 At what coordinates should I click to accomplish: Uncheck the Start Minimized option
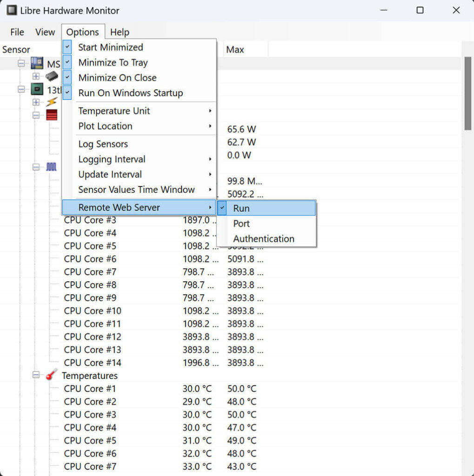click(110, 47)
